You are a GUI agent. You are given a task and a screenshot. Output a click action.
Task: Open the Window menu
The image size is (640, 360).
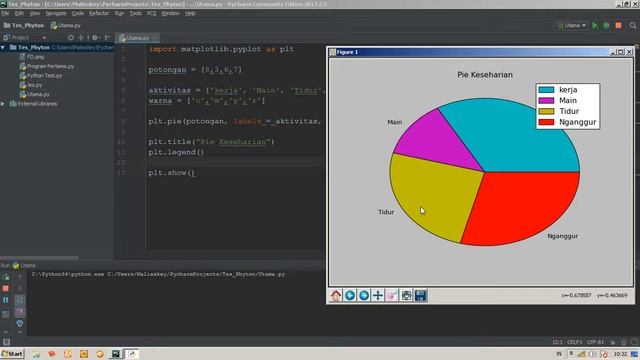tap(170, 13)
